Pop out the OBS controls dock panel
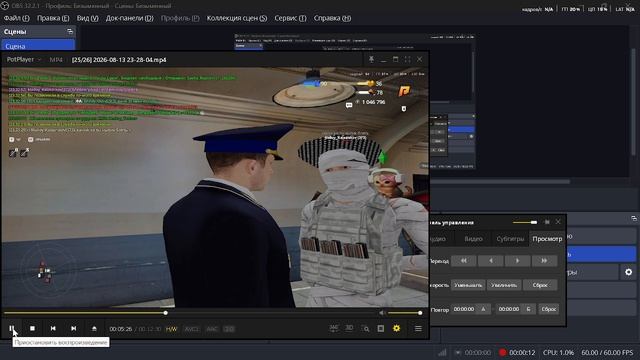This screenshot has height=360, width=640. pyautogui.click(x=633, y=219)
